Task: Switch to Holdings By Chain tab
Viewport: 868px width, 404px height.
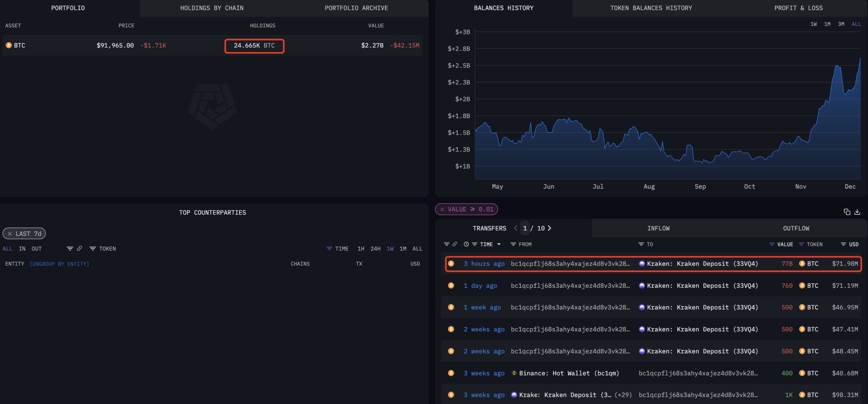Action: 212,8
